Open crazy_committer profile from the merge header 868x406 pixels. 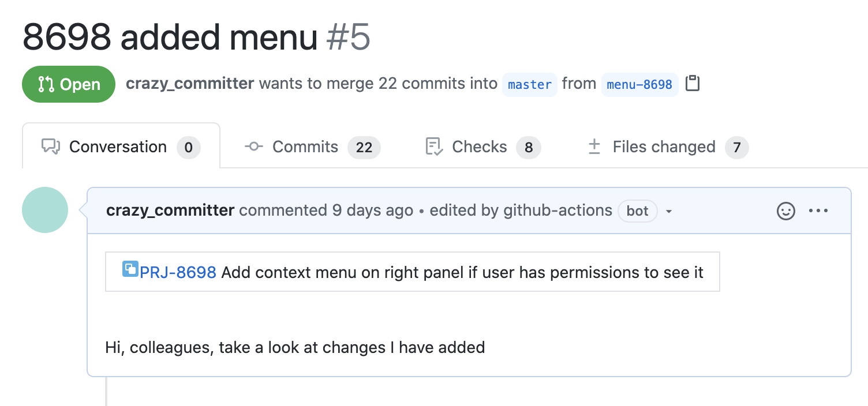coord(190,84)
